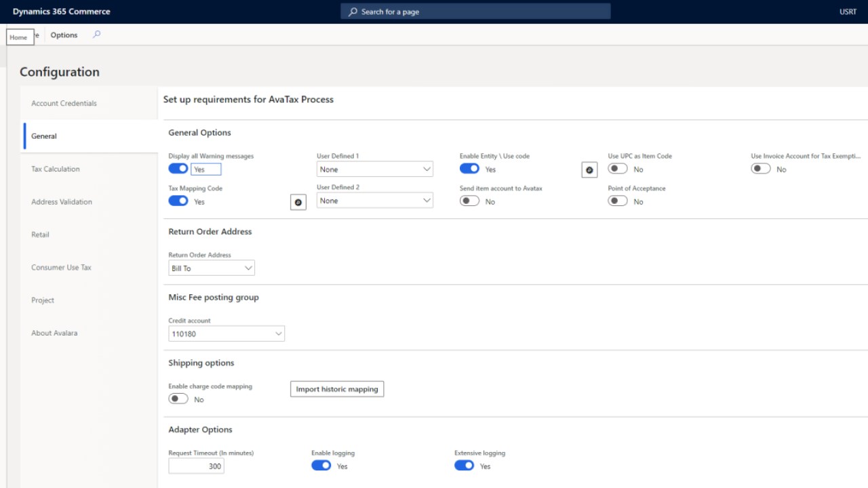The height and width of the screenshot is (488, 868).
Task: Open the User Defined 2 dropdown
Action: 375,201
